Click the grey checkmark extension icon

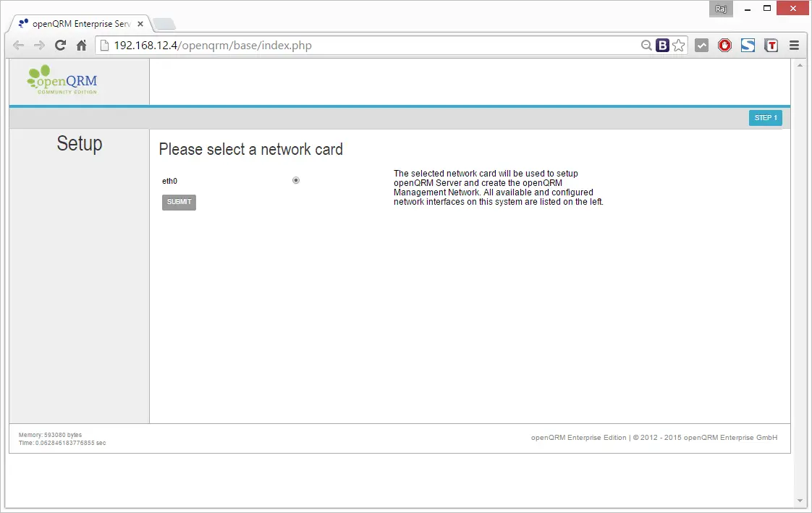702,46
